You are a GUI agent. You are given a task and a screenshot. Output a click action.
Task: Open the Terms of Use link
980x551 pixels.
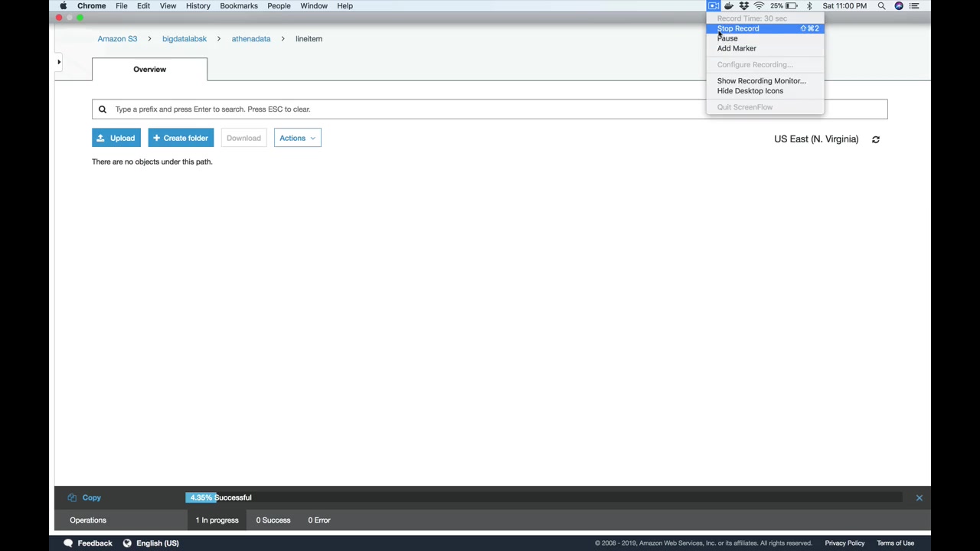[x=896, y=543]
